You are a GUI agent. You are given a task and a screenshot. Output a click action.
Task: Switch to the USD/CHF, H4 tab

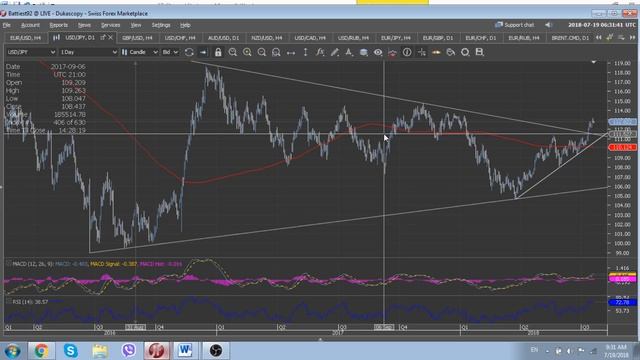[x=180, y=38]
